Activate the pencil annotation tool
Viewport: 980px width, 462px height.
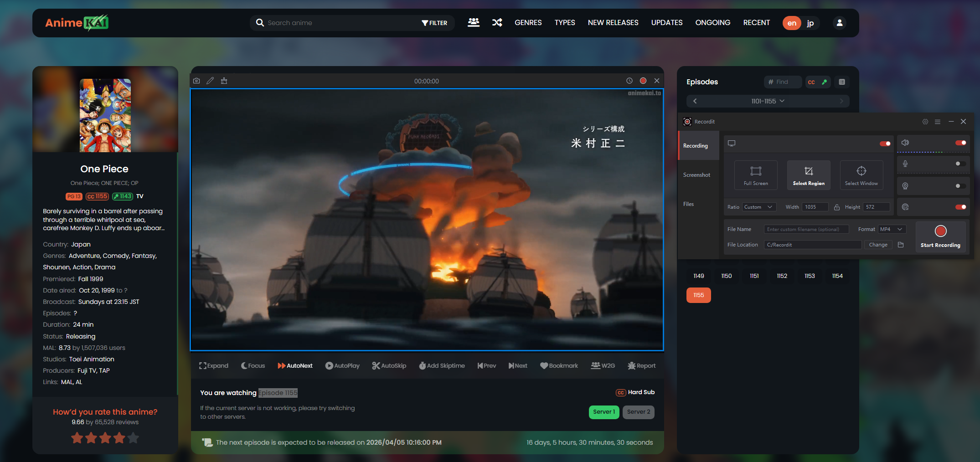(210, 81)
